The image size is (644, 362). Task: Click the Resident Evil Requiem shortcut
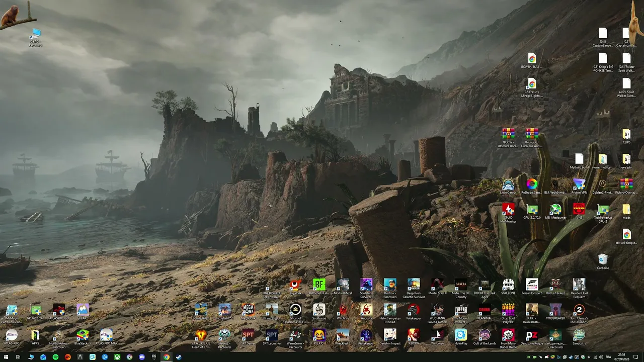(579, 289)
